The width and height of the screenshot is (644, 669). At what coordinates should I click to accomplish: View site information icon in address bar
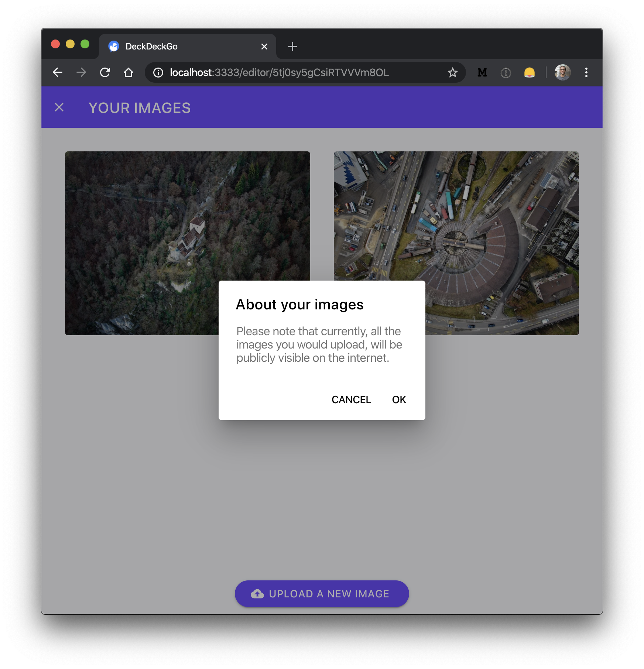point(158,72)
